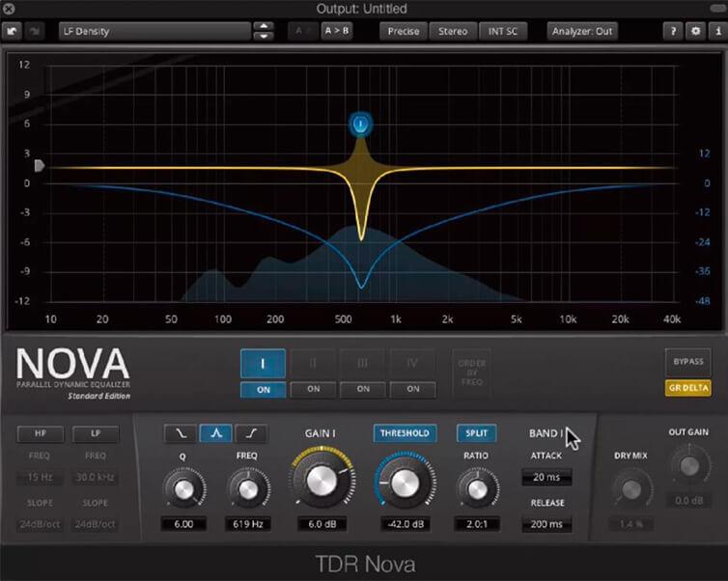This screenshot has width=728, height=581.
Task: Click the 2.0:1 ratio field
Action: pos(477,524)
